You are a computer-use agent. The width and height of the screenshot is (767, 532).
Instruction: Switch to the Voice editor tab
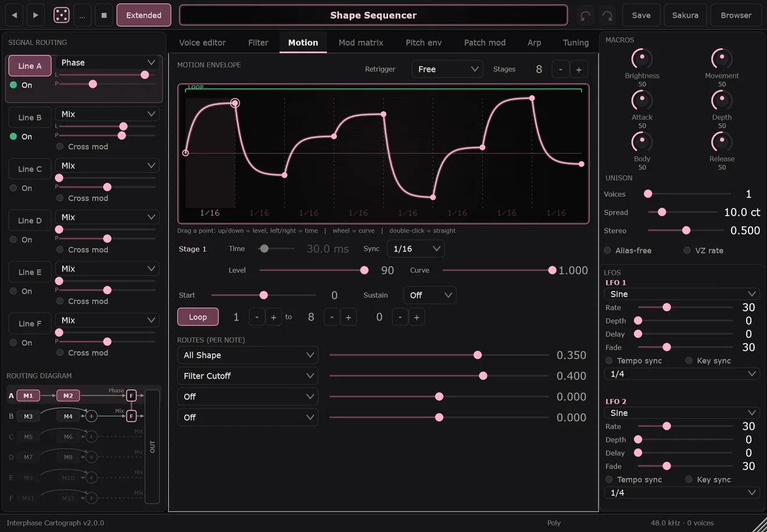coord(202,42)
